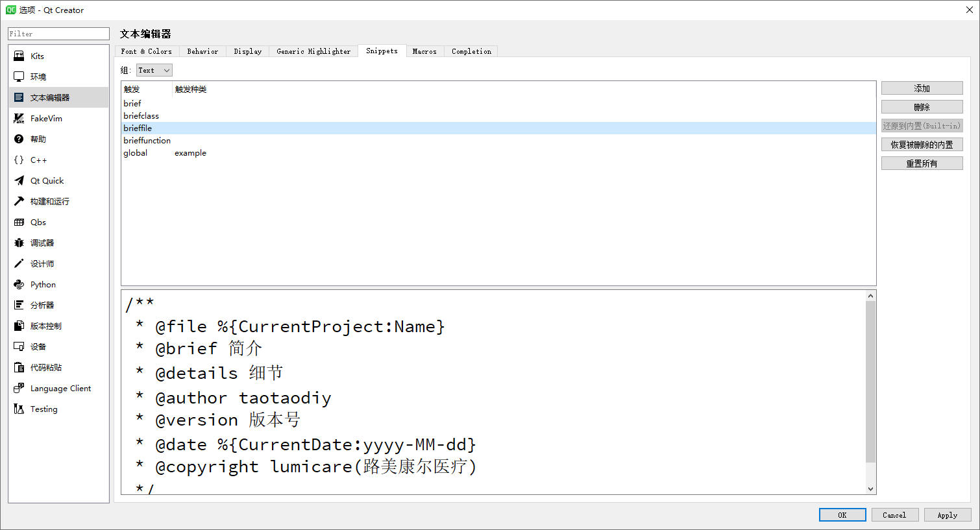Click the 添加 button

click(922, 88)
